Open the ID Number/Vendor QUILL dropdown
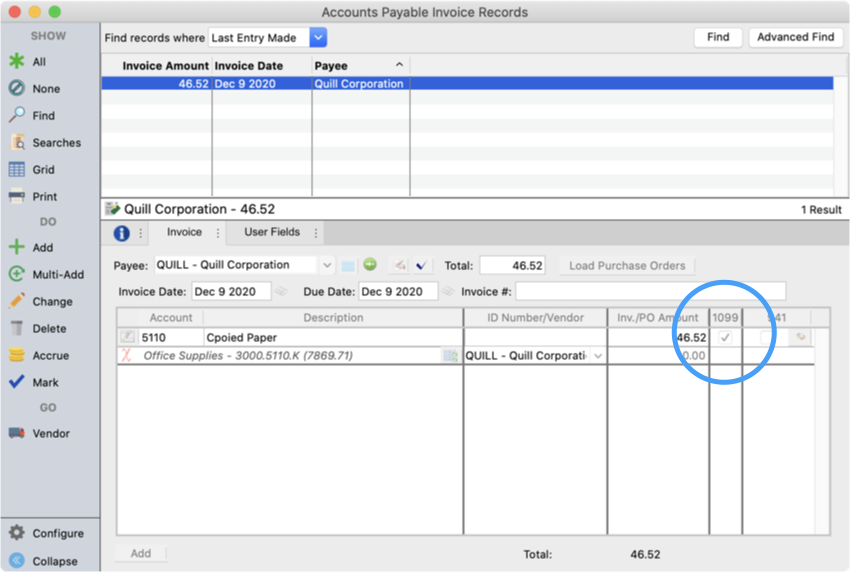This screenshot has height=572, width=850. [x=598, y=356]
